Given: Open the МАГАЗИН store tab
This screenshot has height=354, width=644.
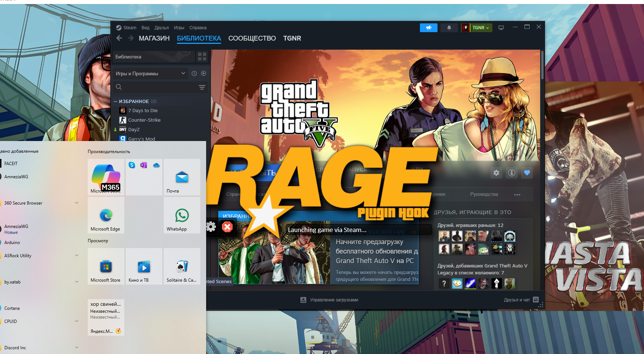Looking at the screenshot, I should 154,38.
